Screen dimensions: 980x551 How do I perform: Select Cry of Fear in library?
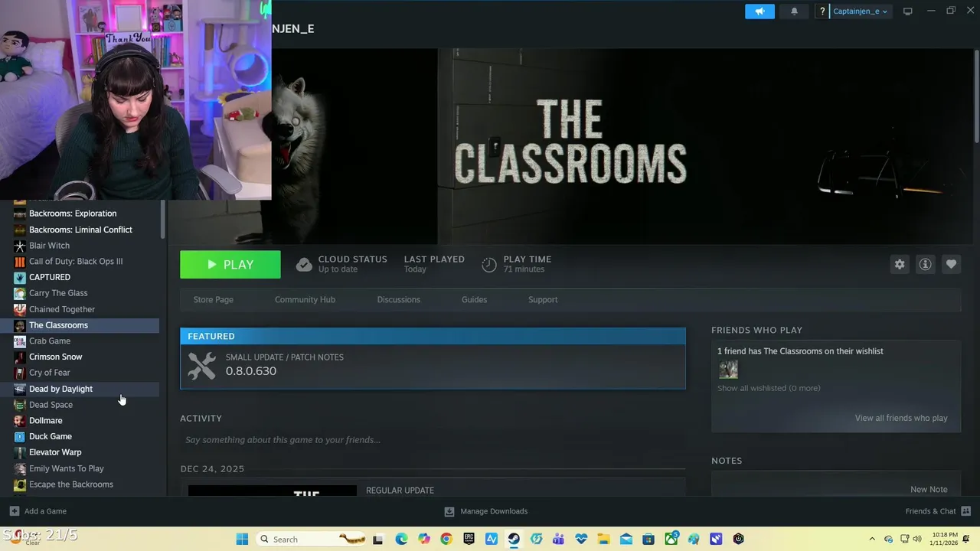pos(80,373)
